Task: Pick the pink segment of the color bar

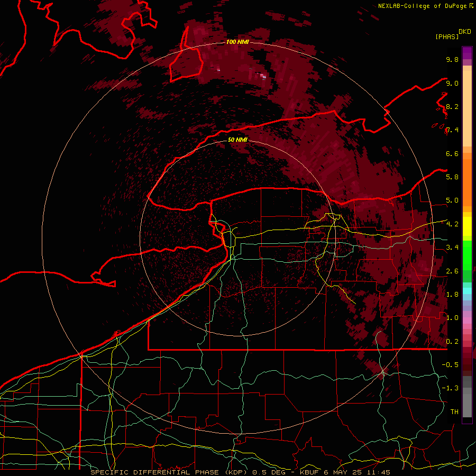Action: point(467,321)
